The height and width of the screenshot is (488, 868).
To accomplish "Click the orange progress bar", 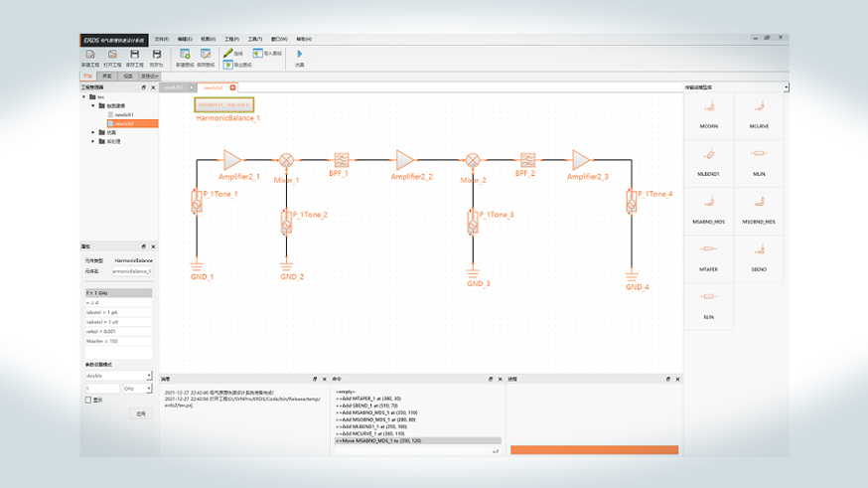I will [594, 450].
